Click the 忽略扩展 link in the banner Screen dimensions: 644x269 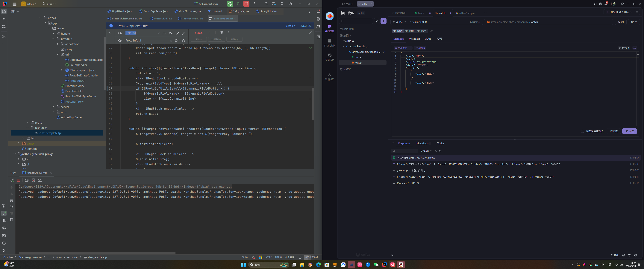(305, 26)
